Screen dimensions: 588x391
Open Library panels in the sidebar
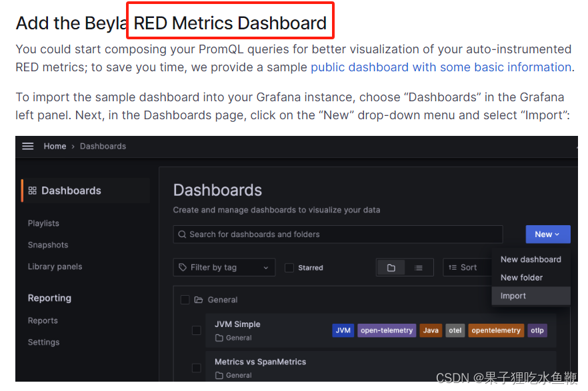(55, 266)
